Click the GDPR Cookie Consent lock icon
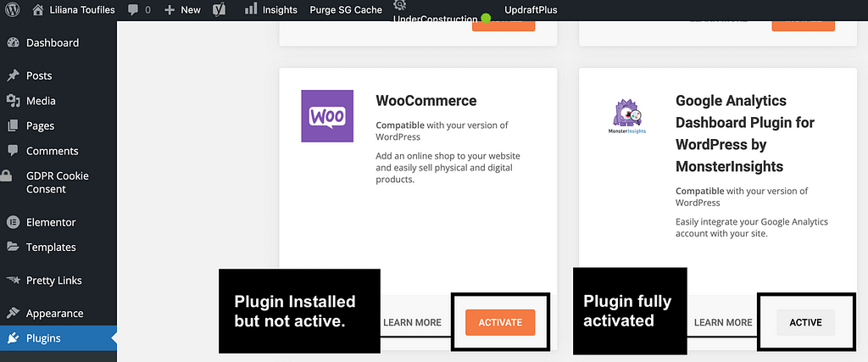The height and width of the screenshot is (362, 868). click(x=6, y=176)
